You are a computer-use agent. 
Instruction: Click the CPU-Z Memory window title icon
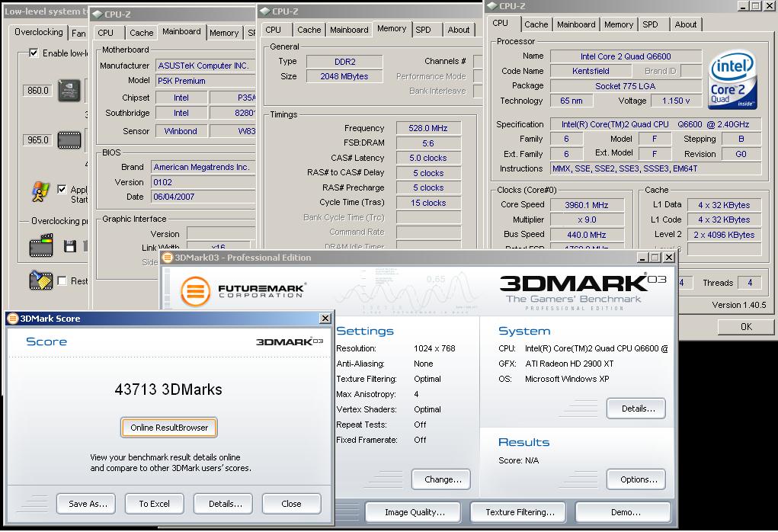265,11
